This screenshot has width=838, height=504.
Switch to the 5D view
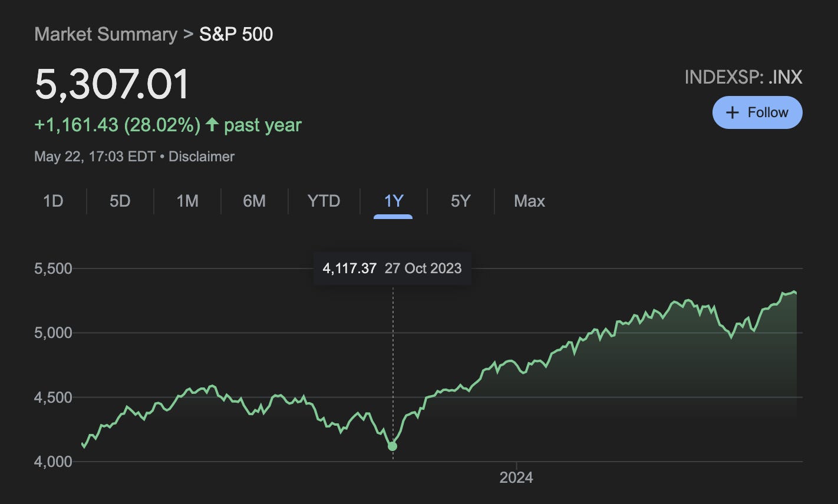(x=120, y=201)
